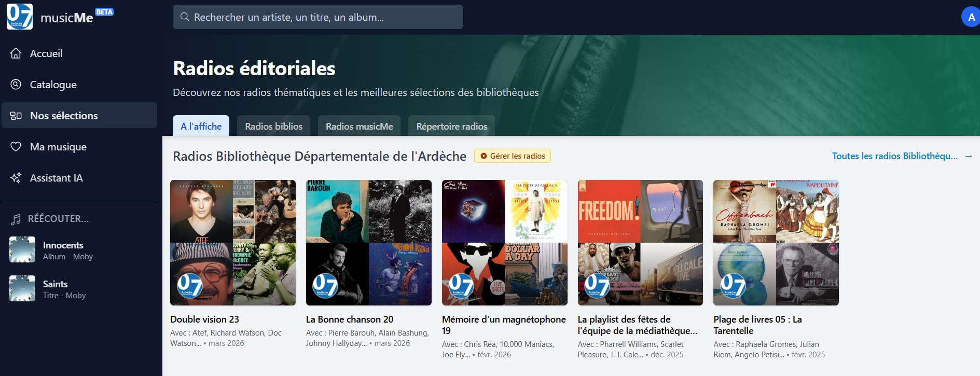Click the Gérer les radios button
Viewport: 980px width, 376px height.
(513, 156)
